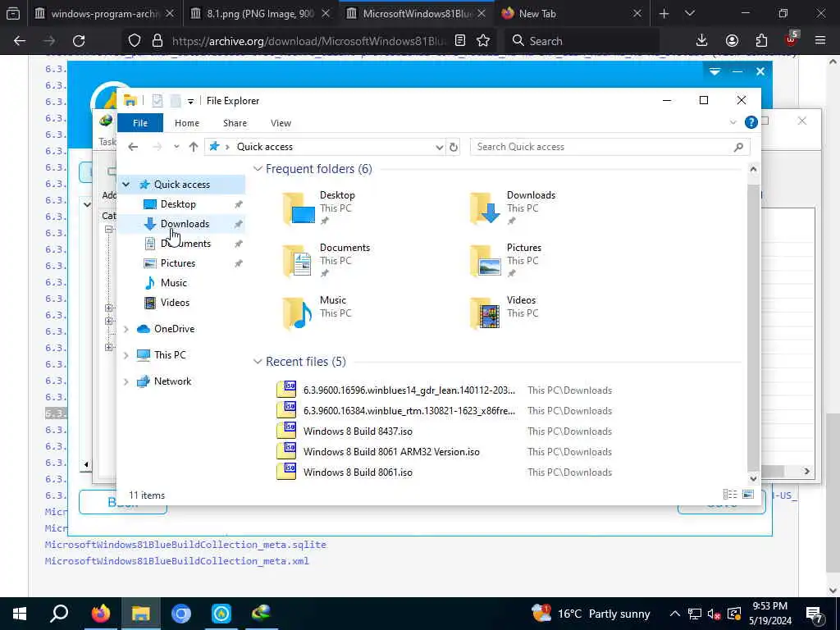840x630 pixels.
Task: Open the Documents frequent folder icon
Action: click(299, 260)
